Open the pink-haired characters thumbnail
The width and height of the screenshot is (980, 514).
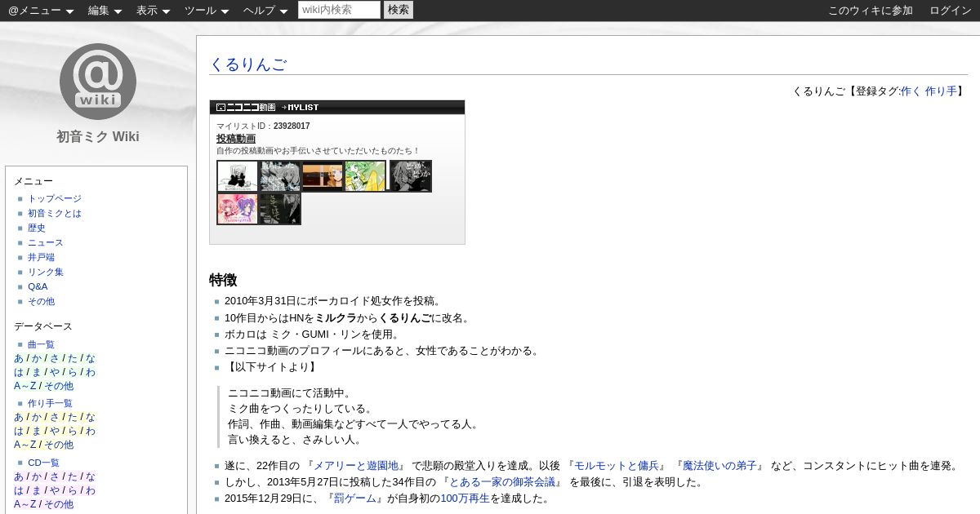pos(238,209)
